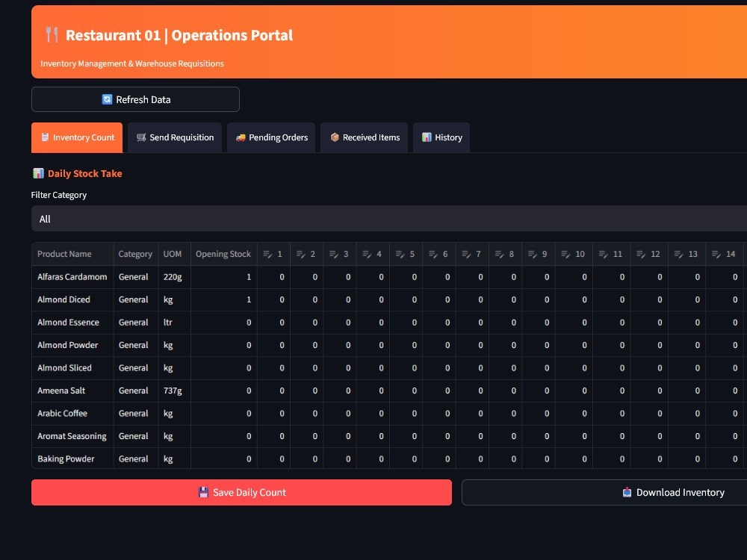Select the Almond Powder product name cell
747x560 pixels.
click(73, 345)
